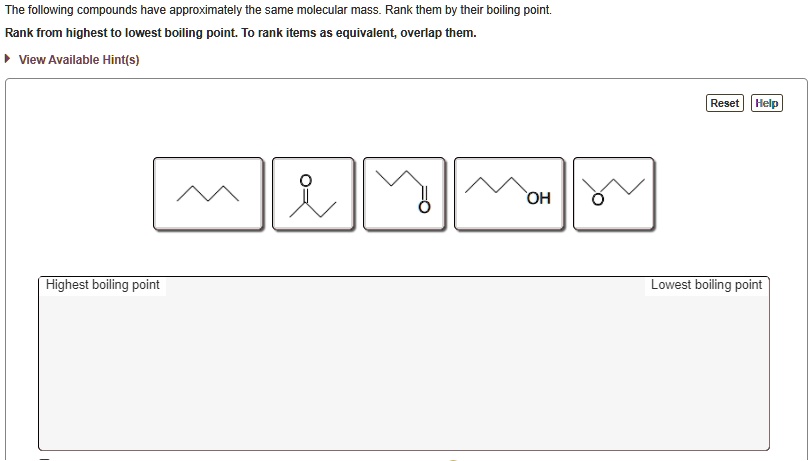Select the butanal aldehyde molecule tile

pos(404,193)
